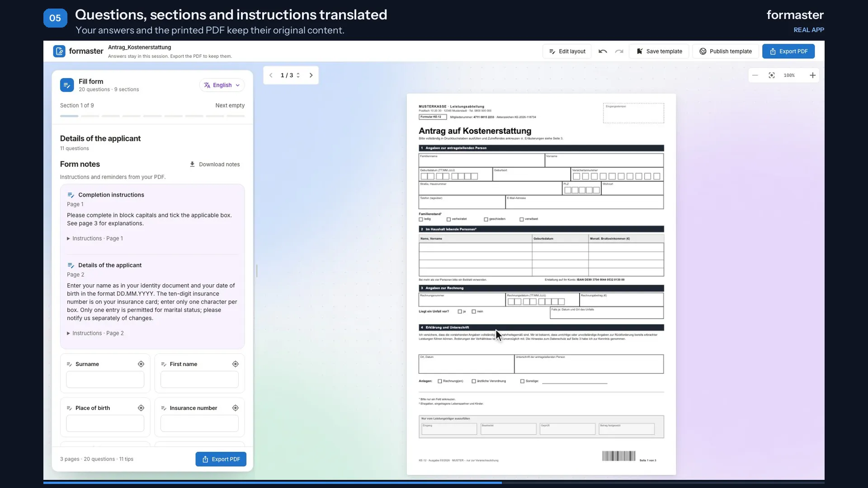Click the Details of the applicant note icon
The image size is (868, 488).
71,266
